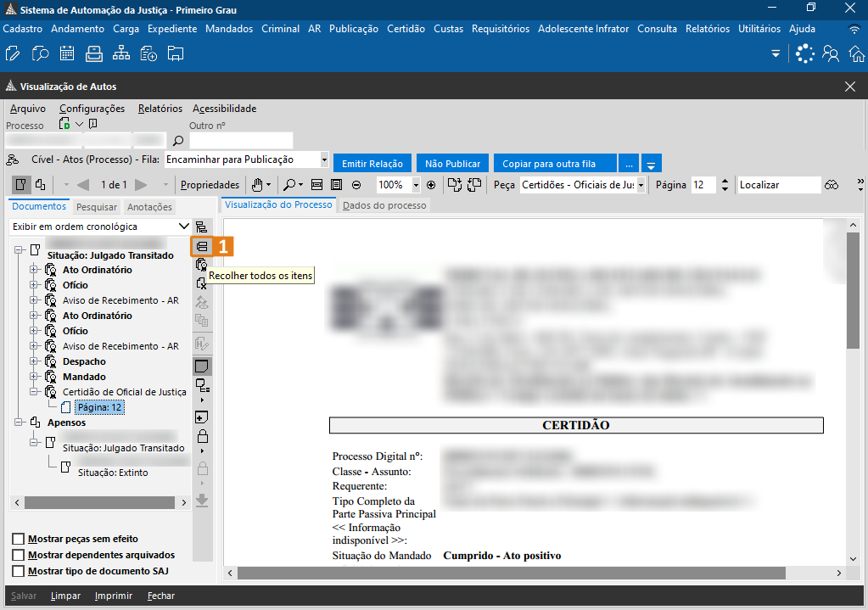The height and width of the screenshot is (610, 868).
Task: Click the binoculars search icon
Action: pos(832,185)
